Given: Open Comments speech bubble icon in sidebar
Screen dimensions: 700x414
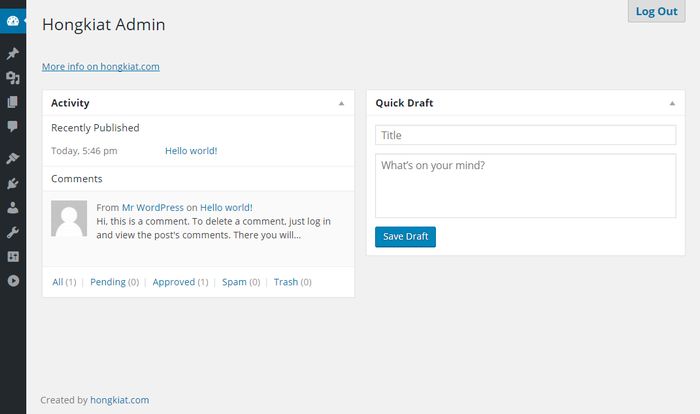Looking at the screenshot, I should click(x=13, y=126).
